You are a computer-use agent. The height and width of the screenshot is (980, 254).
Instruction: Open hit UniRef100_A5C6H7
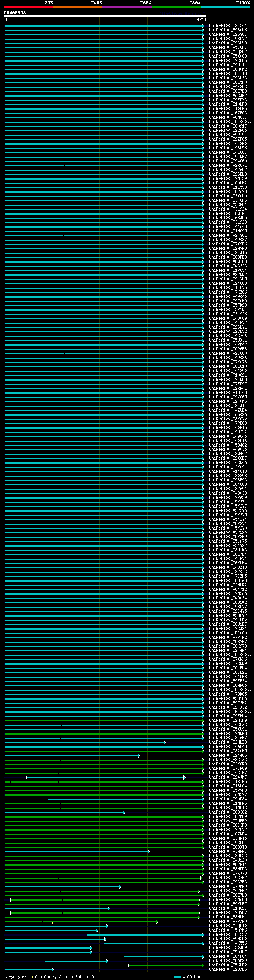(x=228, y=47)
